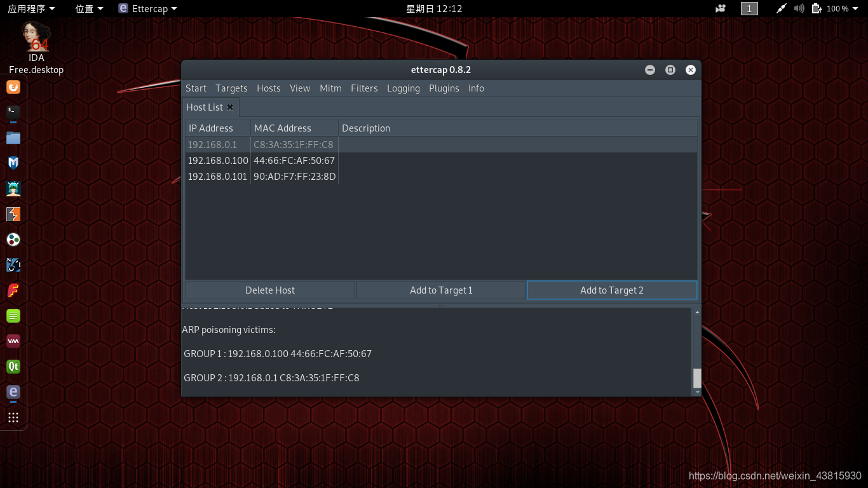Open the green notes editor icon
The width and height of the screenshot is (868, 488).
coord(13,316)
